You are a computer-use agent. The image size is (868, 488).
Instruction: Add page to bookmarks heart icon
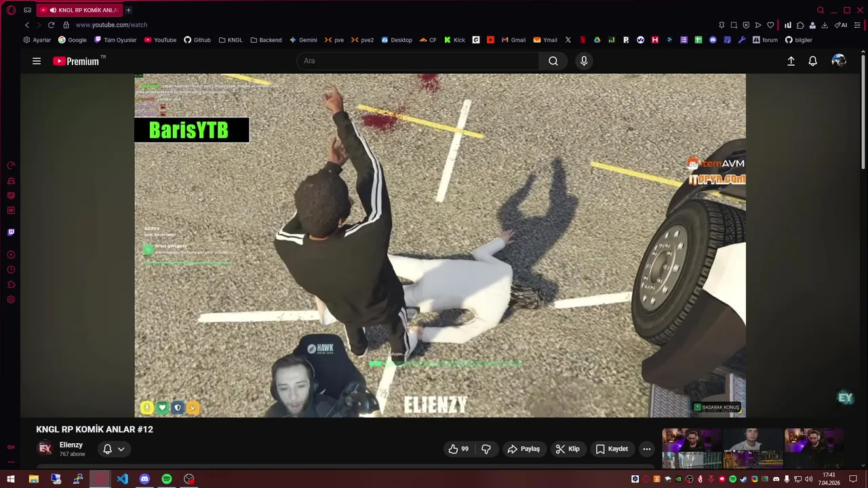pyautogui.click(x=770, y=25)
